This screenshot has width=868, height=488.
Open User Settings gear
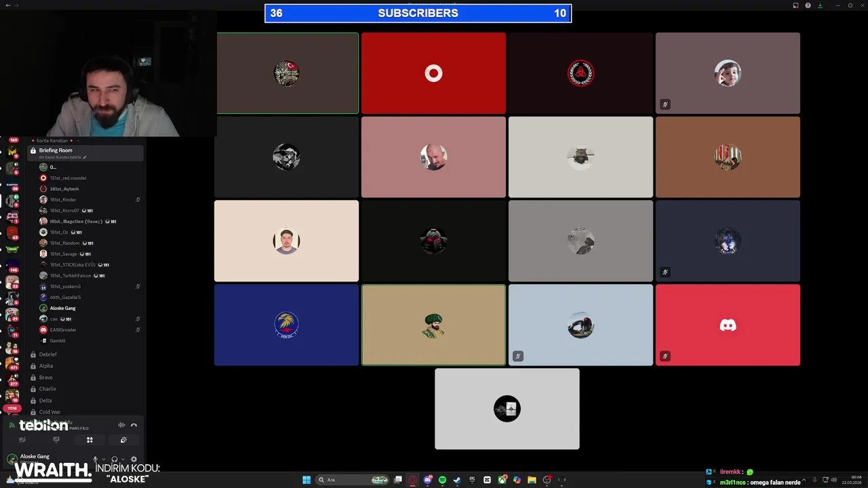click(134, 460)
